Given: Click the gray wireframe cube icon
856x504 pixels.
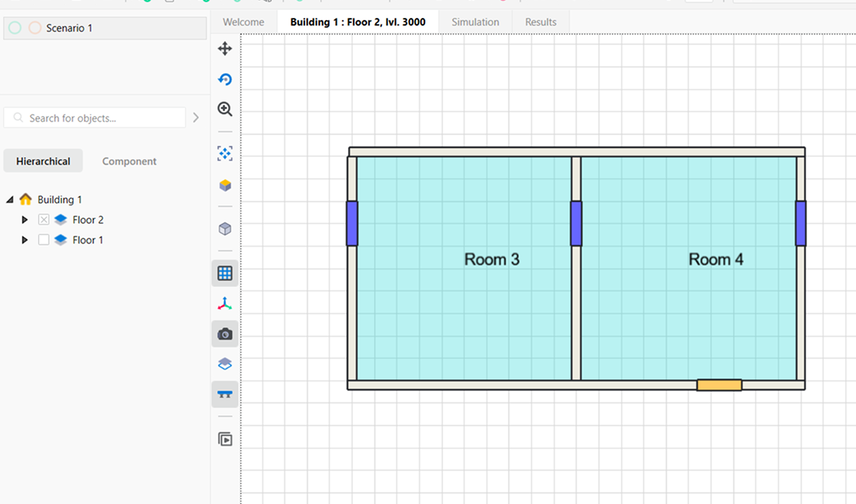Looking at the screenshot, I should point(225,229).
